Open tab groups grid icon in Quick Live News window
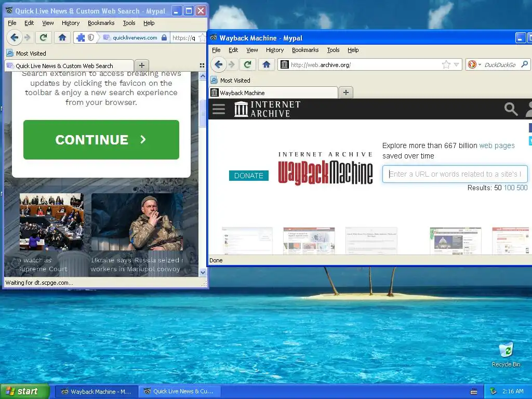This screenshot has width=532, height=399. click(x=202, y=65)
